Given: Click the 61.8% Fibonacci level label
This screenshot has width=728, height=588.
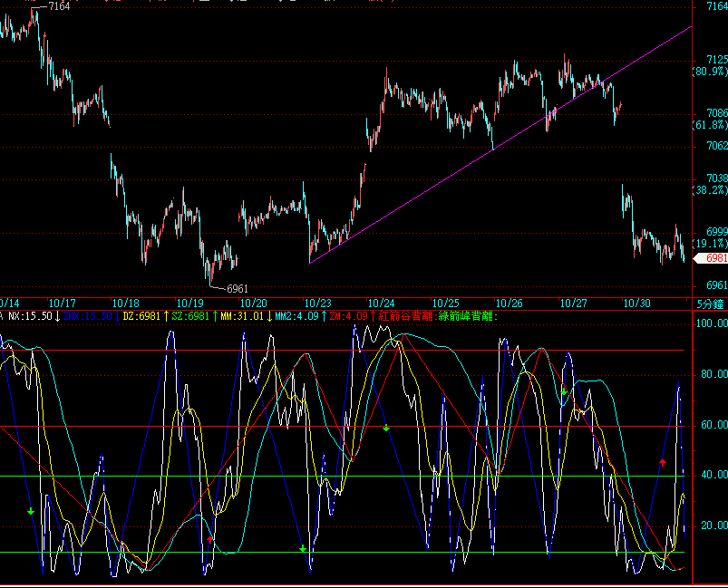Looking at the screenshot, I should (710, 125).
